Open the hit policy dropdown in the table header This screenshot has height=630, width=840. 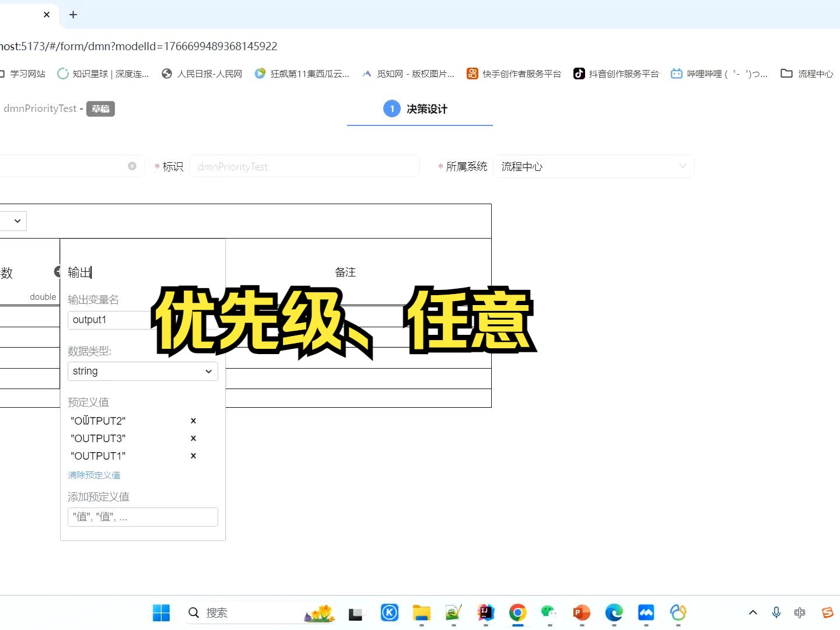[13, 221]
